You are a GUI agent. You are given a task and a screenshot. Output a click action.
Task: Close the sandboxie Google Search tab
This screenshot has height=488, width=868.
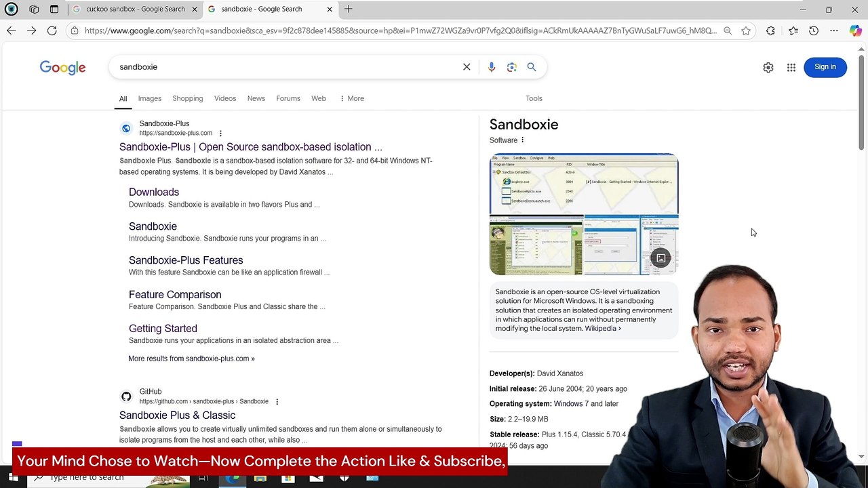pyautogui.click(x=330, y=9)
